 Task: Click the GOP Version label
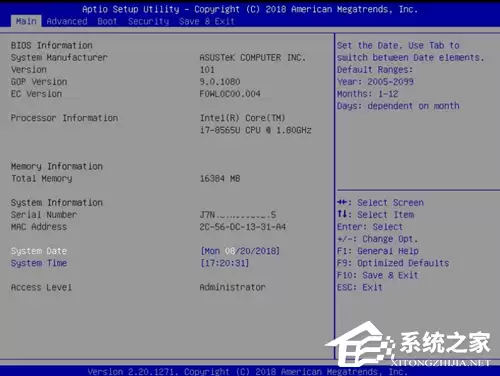click(x=39, y=82)
